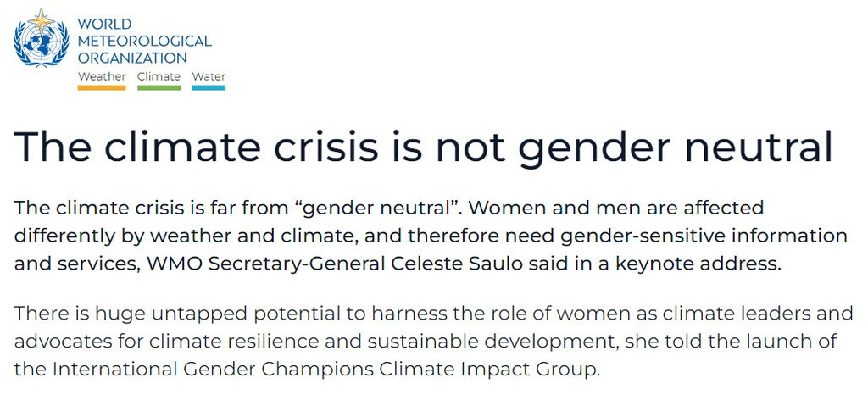
Task: Click the gold compass star atop the emblem
Action: coord(40,19)
